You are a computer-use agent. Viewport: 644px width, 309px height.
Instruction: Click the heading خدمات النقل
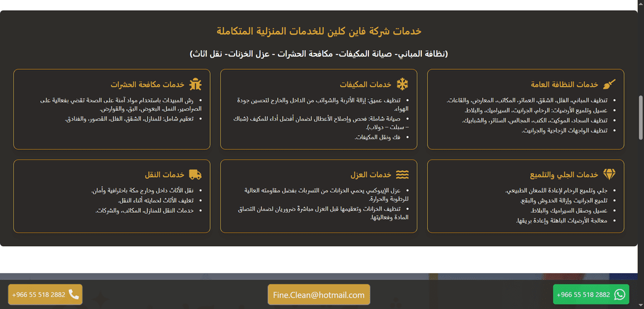tap(164, 175)
